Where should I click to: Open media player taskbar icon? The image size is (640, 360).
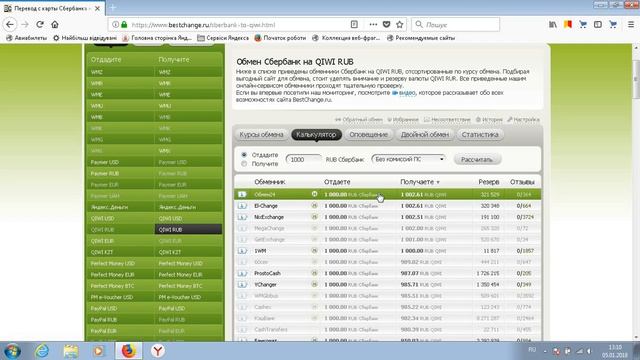point(98,351)
